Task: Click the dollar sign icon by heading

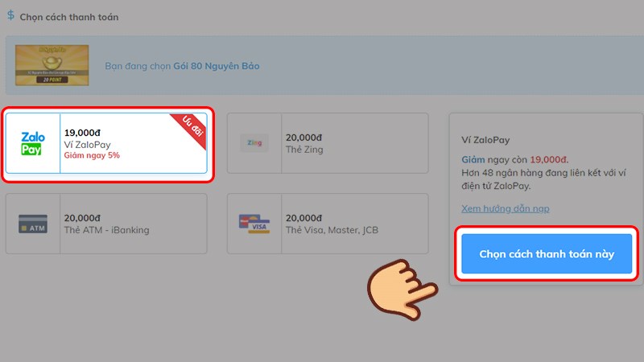Action: pyautogui.click(x=10, y=15)
